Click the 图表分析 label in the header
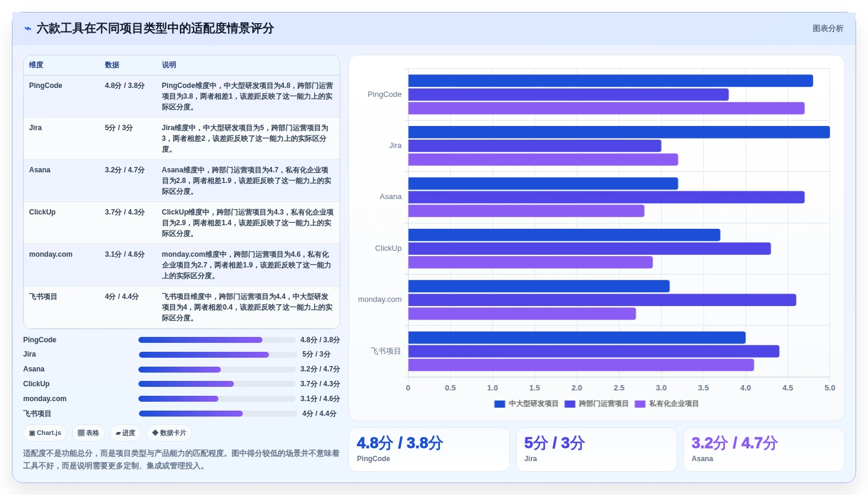Screen dimensions: 868x495 pyautogui.click(x=828, y=29)
